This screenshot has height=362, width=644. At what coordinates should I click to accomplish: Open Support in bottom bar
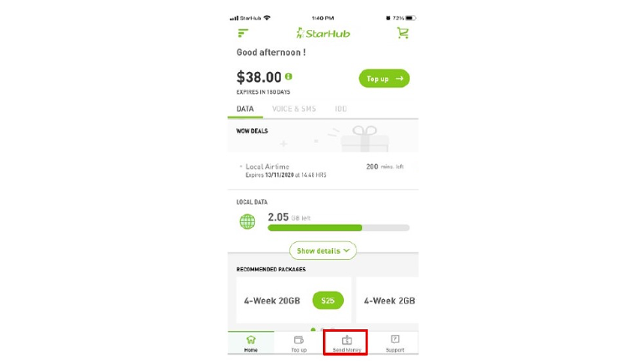pyautogui.click(x=395, y=343)
